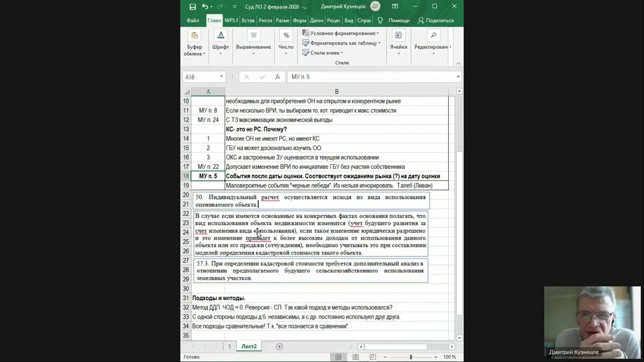Switch to the Справ ribbon tab
This screenshot has width=644, height=362.
coord(364,21)
